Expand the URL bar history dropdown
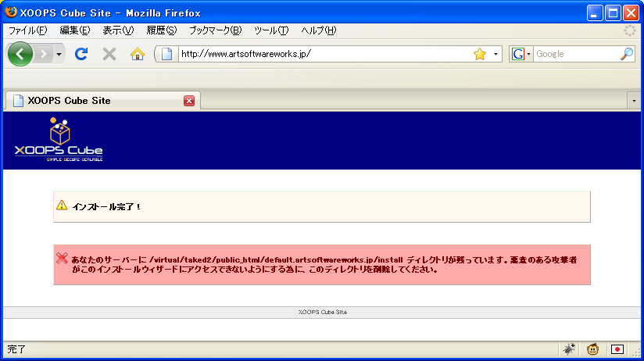Viewport: 644px width, 361px height. [x=496, y=54]
